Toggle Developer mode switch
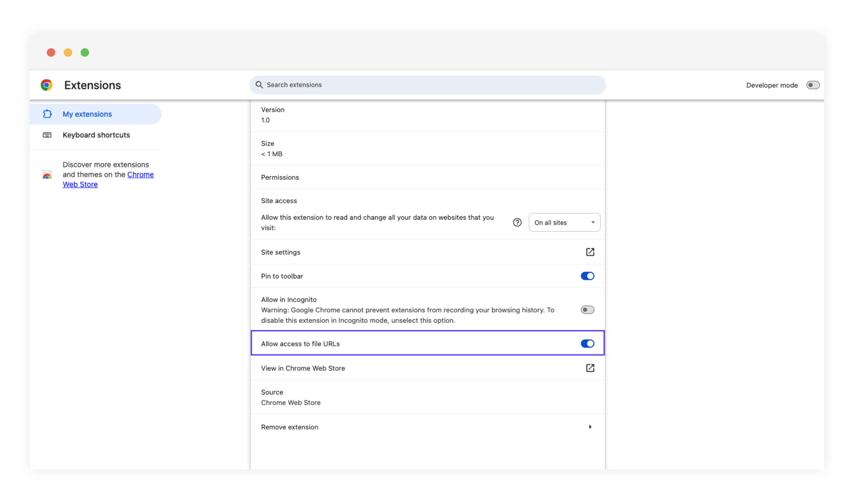Screen dimensions: 854x504 [813, 85]
